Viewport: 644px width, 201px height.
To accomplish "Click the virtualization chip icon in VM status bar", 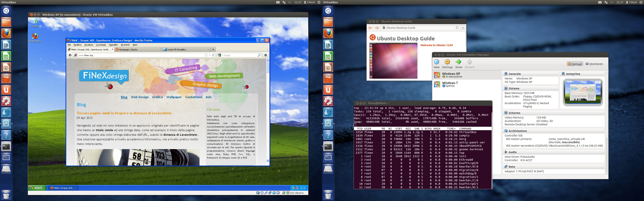I will tap(278, 193).
